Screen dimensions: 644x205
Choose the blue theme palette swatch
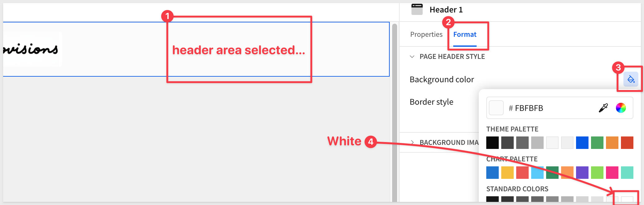[x=582, y=143]
